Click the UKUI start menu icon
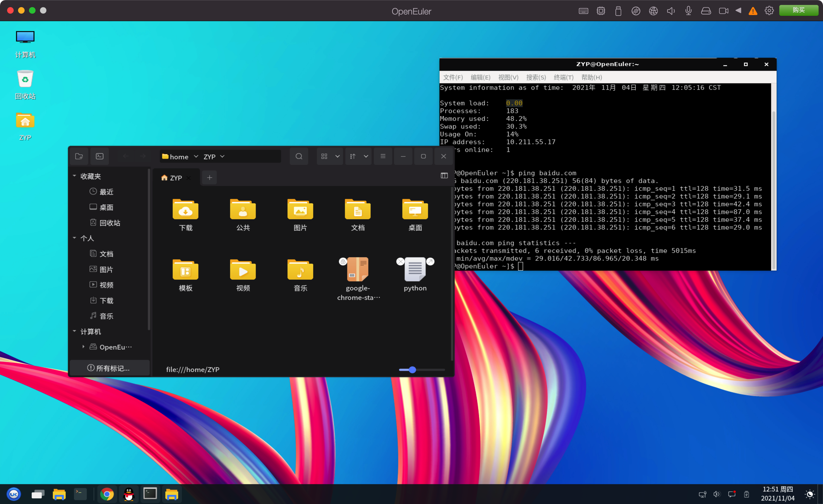 14,494
